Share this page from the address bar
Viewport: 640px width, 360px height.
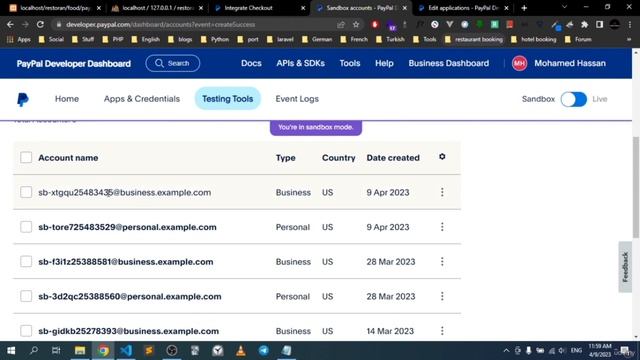[341, 24]
